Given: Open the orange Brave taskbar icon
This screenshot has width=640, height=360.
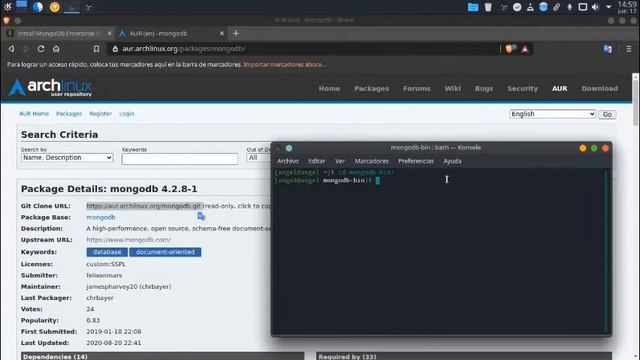Looking at the screenshot, I should click(x=55, y=7).
